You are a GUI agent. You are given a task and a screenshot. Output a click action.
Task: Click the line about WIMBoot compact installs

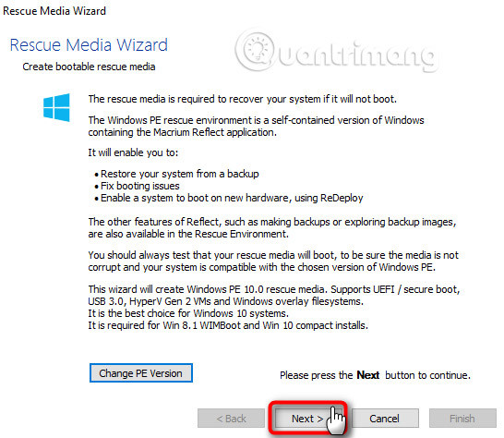pos(228,325)
